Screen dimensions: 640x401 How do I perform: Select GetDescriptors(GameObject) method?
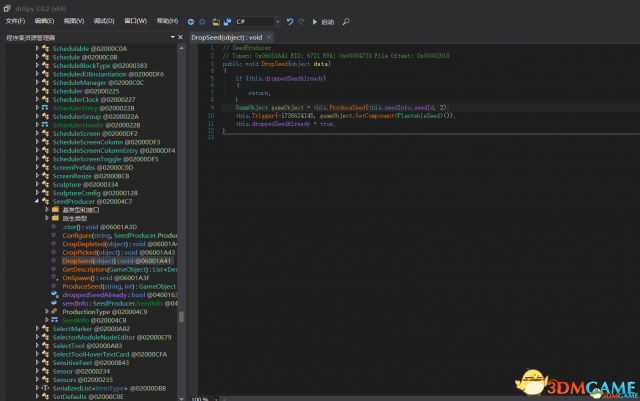click(x=120, y=270)
